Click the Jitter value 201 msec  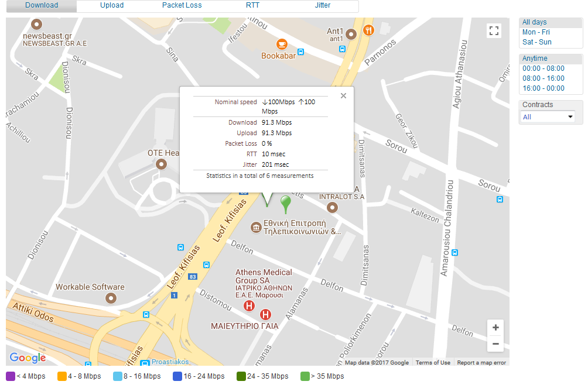coord(275,164)
